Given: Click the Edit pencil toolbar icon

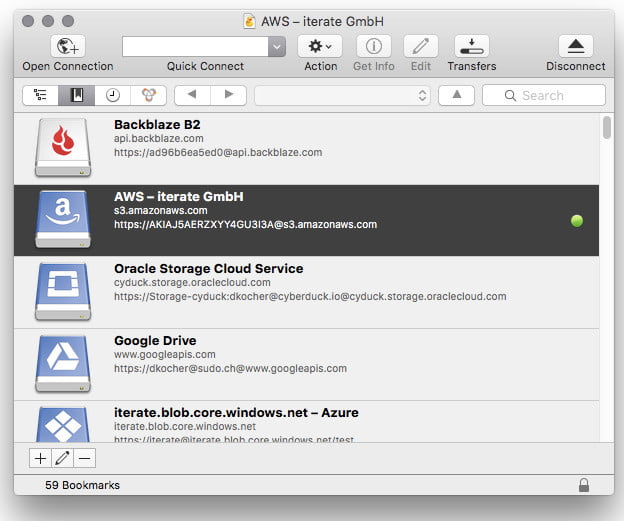Looking at the screenshot, I should 420,46.
